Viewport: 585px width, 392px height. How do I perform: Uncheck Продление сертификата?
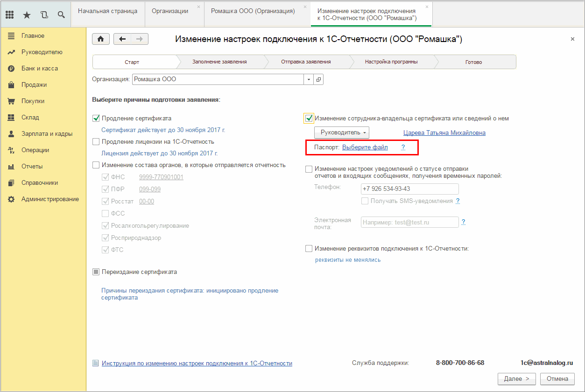[x=96, y=119]
